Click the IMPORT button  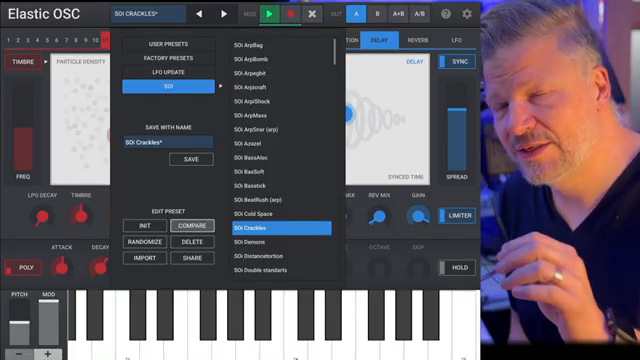click(145, 258)
